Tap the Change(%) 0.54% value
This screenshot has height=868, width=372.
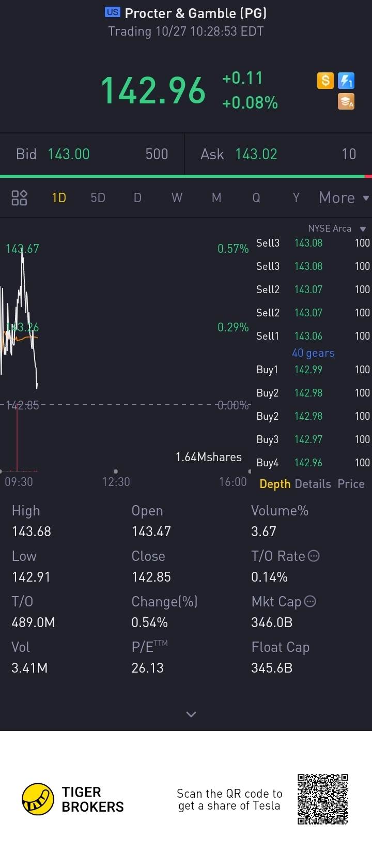click(x=149, y=622)
